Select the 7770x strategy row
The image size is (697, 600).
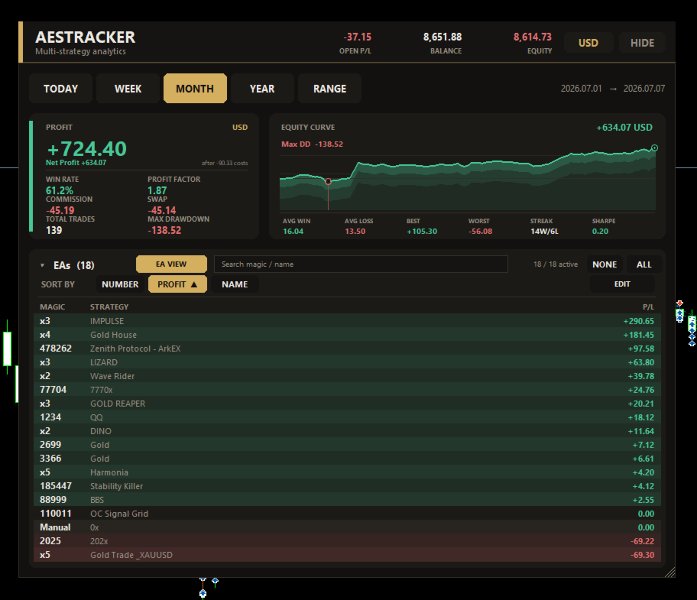[x=347, y=389]
